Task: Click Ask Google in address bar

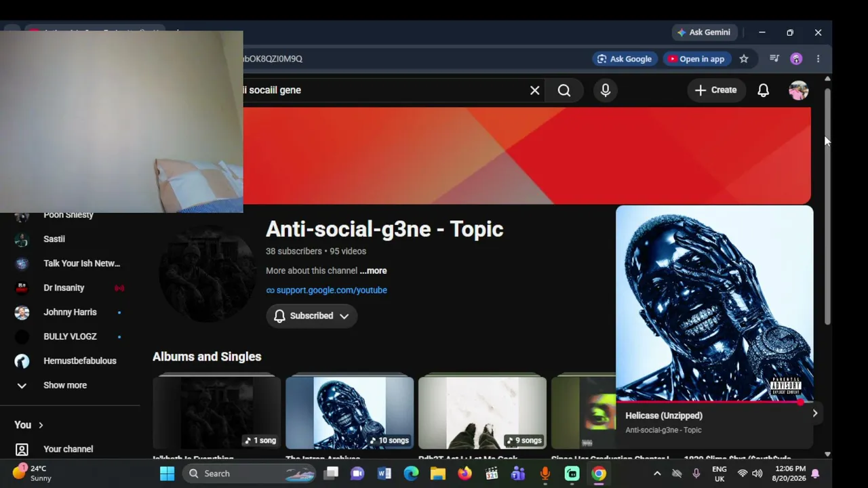Action: point(624,59)
